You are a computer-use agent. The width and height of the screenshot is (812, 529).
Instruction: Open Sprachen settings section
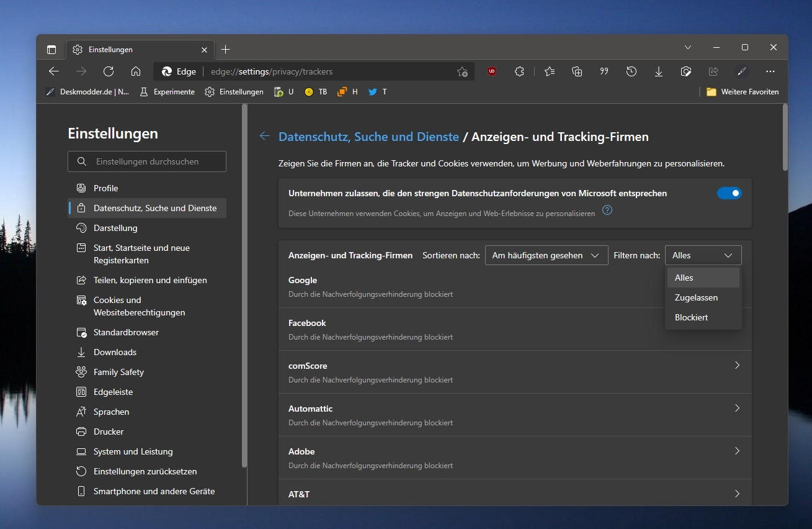[x=147, y=412]
